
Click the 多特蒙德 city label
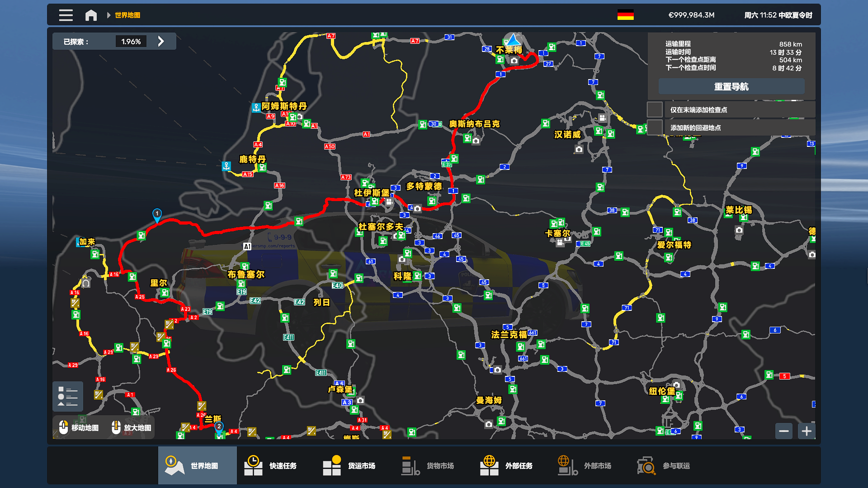tap(424, 186)
